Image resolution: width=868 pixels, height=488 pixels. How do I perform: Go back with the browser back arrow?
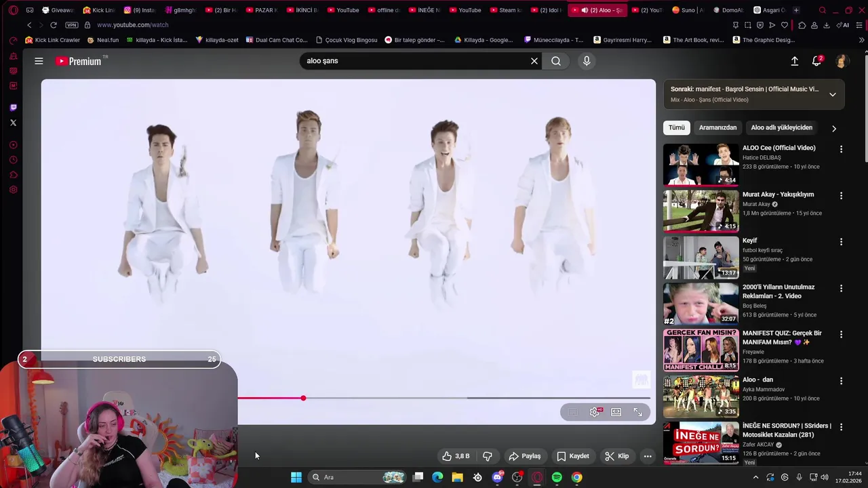tap(29, 25)
